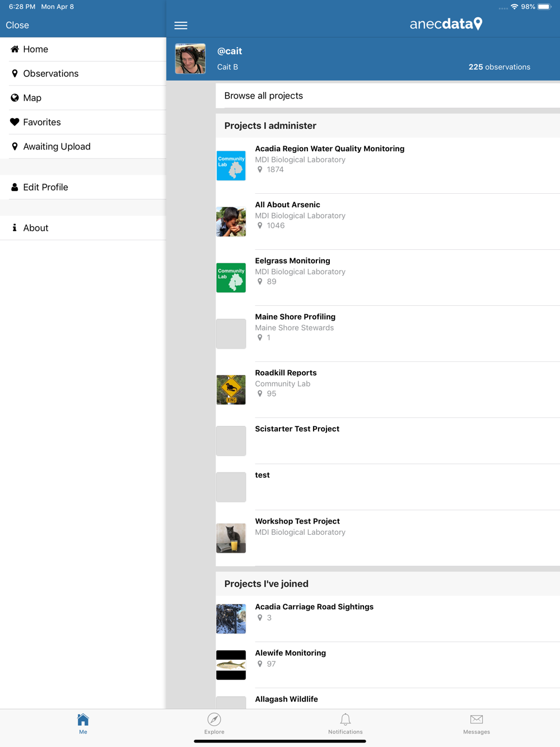Tap the Messages envelope icon
This screenshot has height=747, width=560.
(477, 719)
